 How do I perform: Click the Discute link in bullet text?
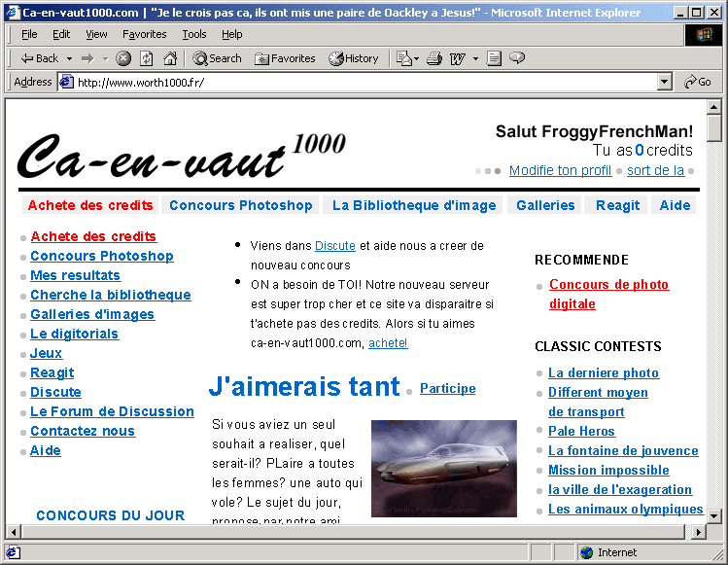point(334,246)
